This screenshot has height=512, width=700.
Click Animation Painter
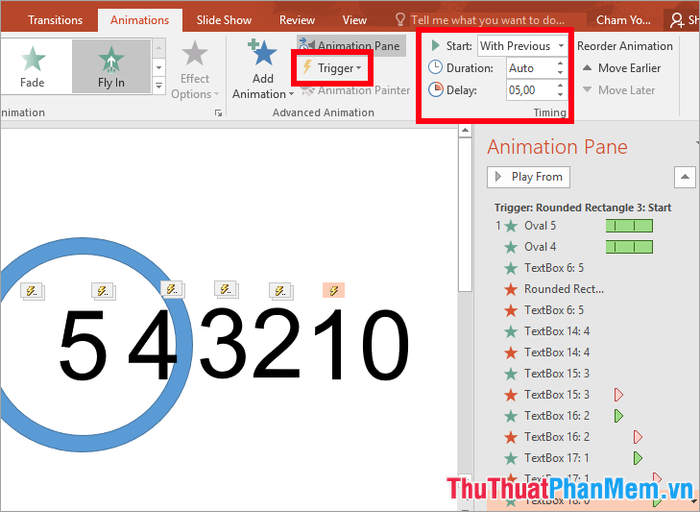click(355, 91)
